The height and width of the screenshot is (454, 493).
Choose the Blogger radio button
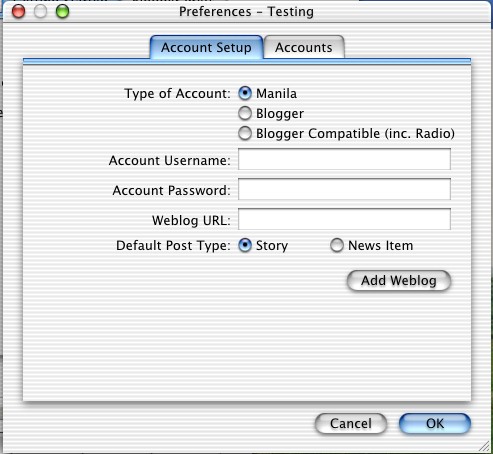[245, 113]
